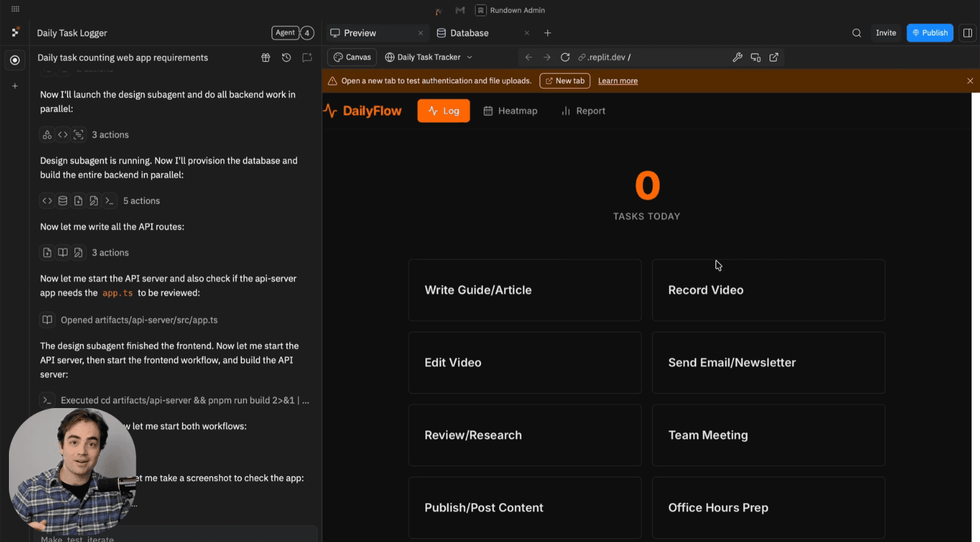Open the apps grid in the top-left corner

15,9
